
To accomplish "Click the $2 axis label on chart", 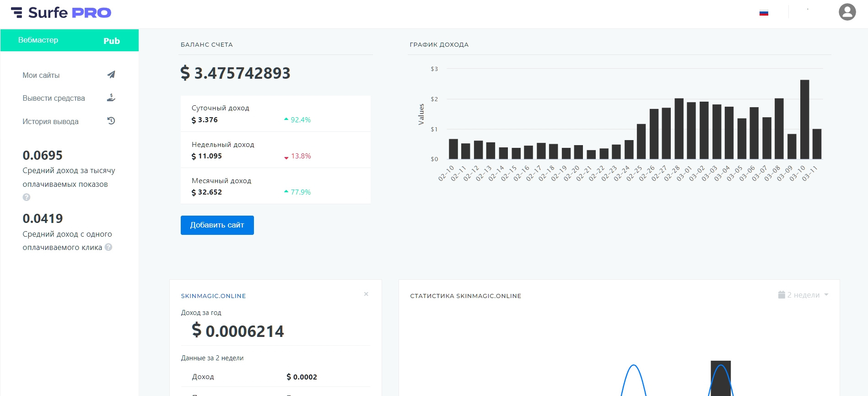I will click(x=434, y=99).
